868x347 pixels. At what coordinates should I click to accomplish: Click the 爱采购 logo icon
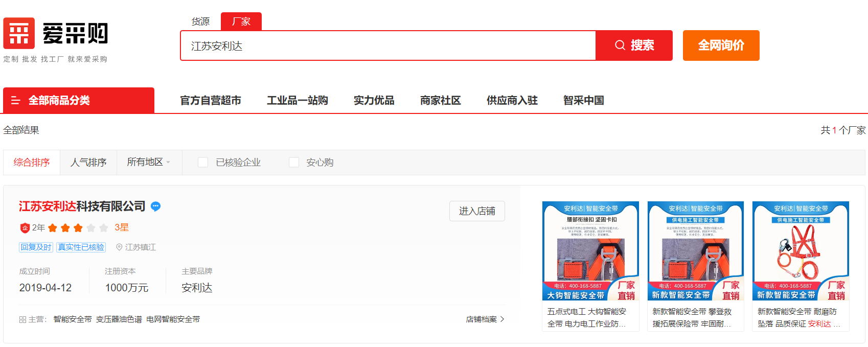click(x=19, y=33)
